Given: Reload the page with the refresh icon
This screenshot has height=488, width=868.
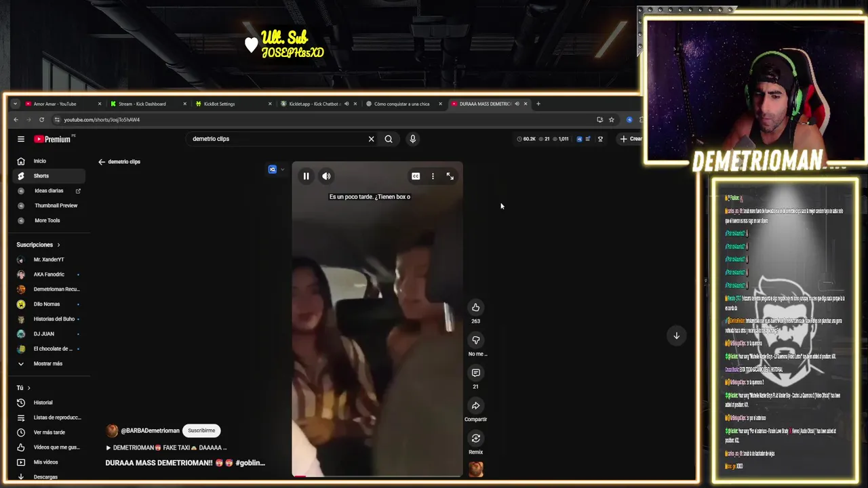Looking at the screenshot, I should click(41, 120).
